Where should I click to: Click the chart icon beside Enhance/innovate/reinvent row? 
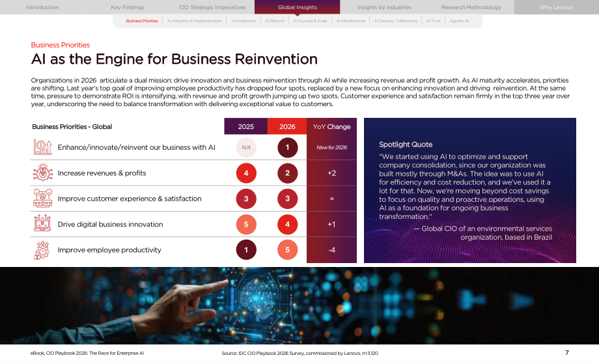tap(43, 147)
